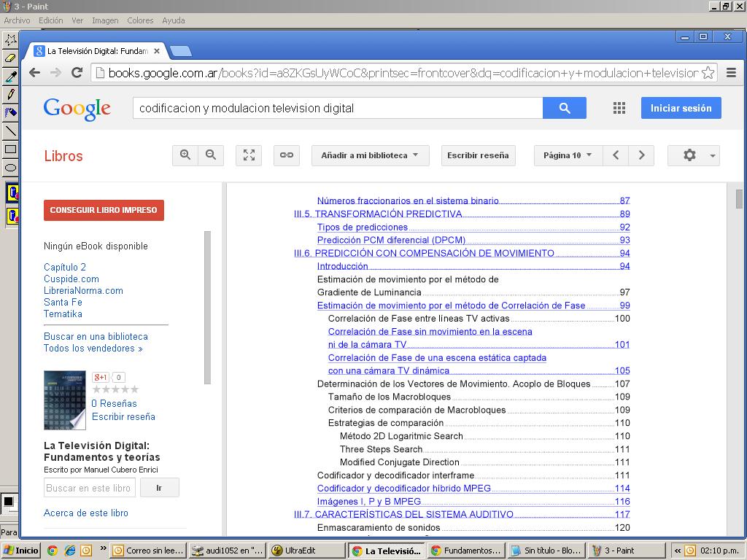Screen dimensions: 747x560
Task: Open the LibreriaNorma.com link
Action: pos(83,290)
